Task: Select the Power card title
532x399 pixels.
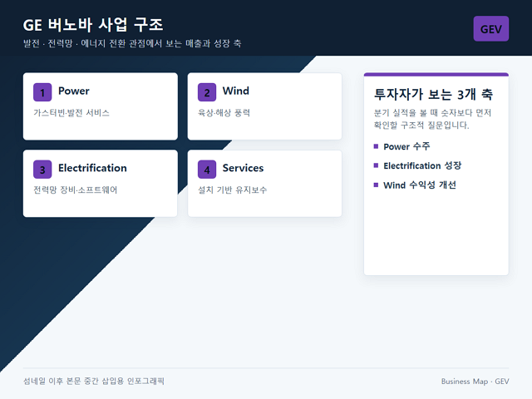Action: pos(74,91)
